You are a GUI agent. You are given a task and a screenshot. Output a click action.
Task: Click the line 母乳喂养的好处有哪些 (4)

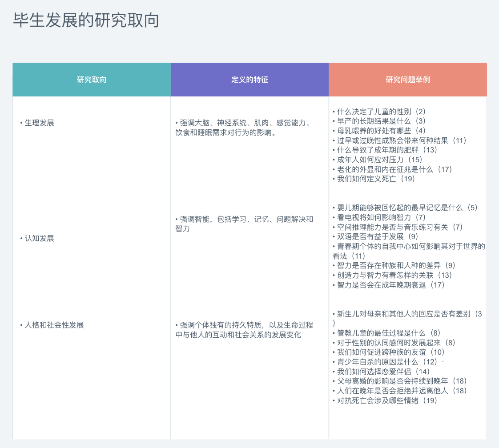pyautogui.click(x=381, y=131)
